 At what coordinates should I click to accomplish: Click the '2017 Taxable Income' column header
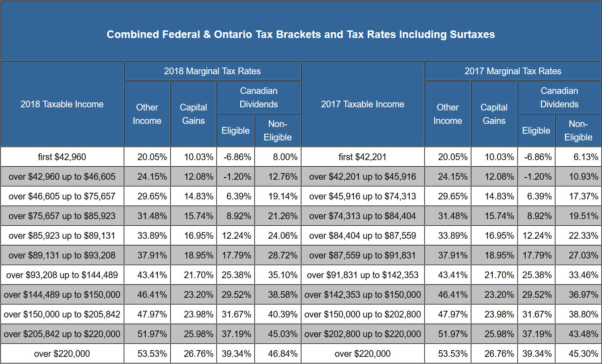(x=362, y=104)
